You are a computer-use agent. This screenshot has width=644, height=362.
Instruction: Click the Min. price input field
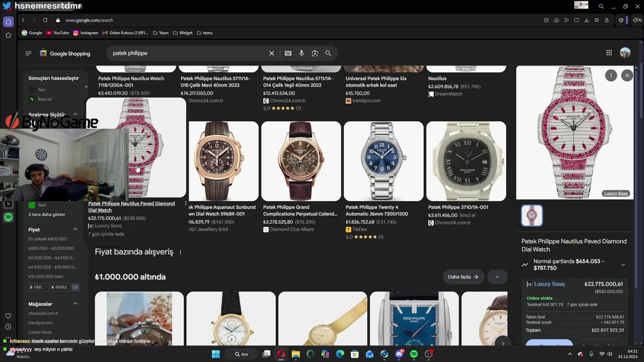tap(39, 287)
